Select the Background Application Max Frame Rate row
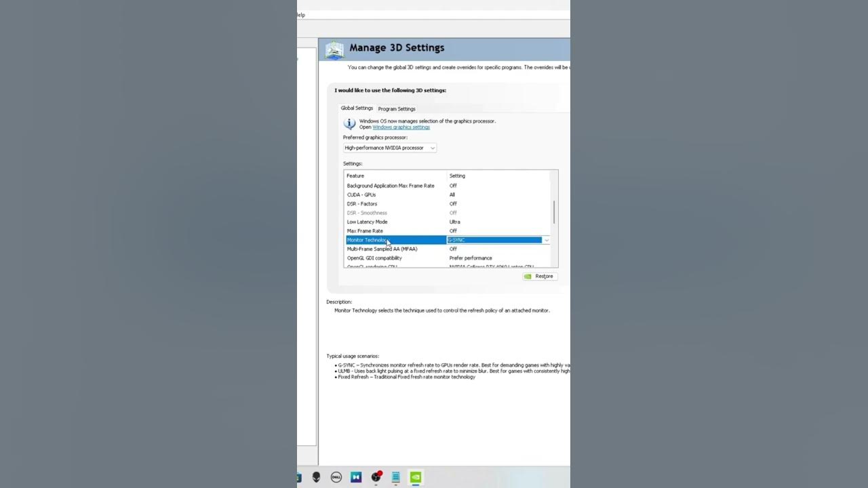 click(448, 186)
